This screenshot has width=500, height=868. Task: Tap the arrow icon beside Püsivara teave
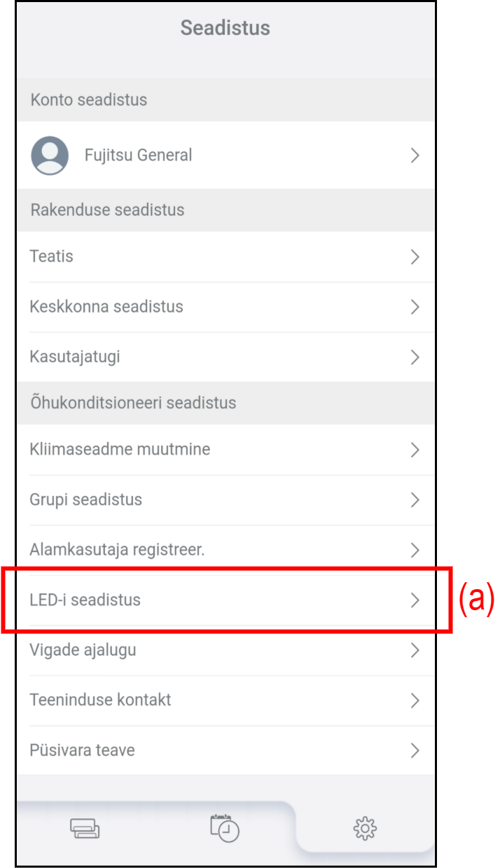coord(415,751)
